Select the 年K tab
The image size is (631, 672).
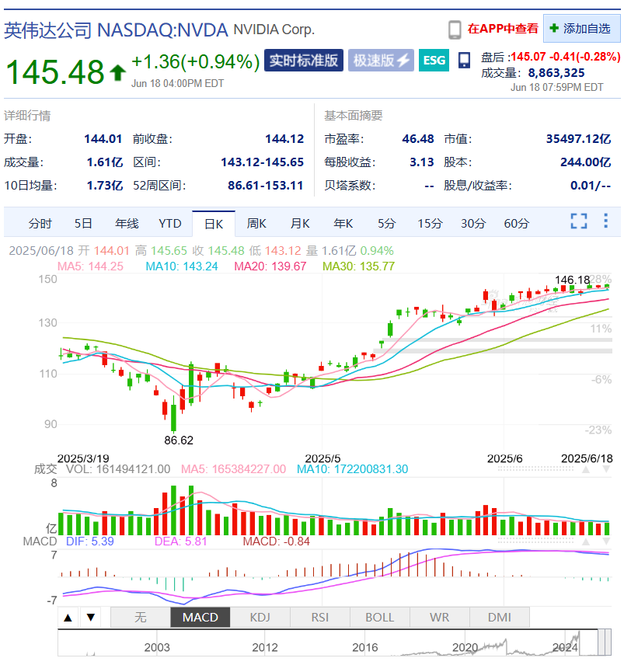pos(343,223)
